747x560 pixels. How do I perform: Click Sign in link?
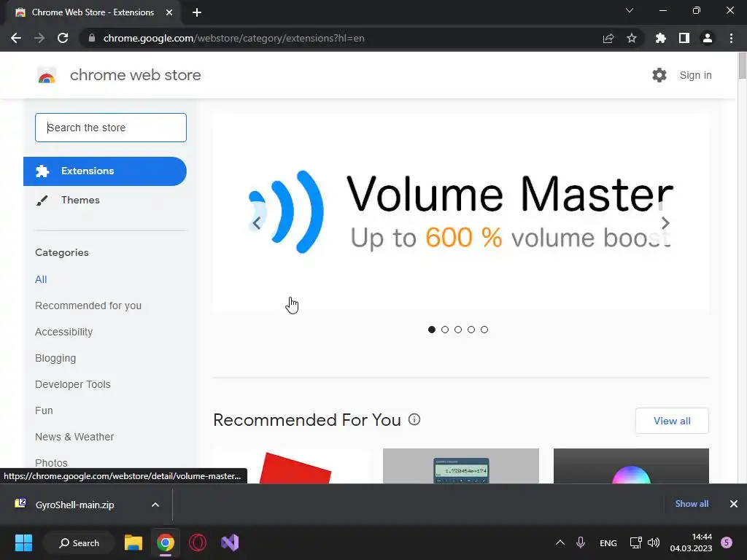695,75
